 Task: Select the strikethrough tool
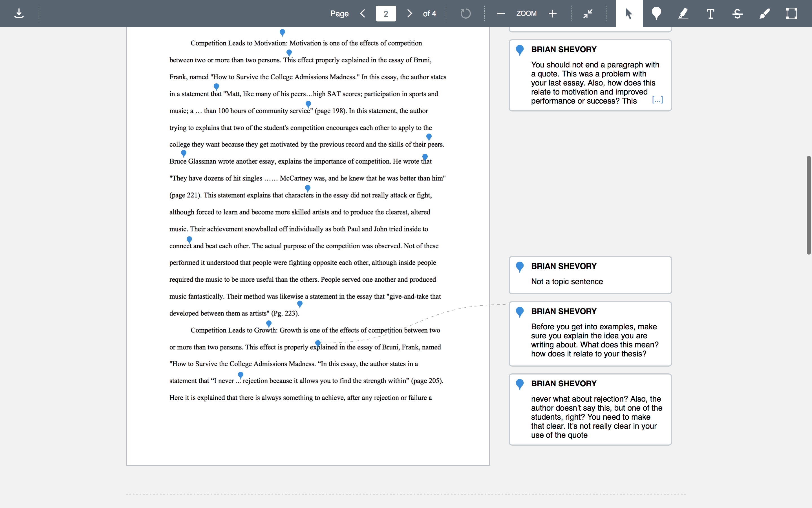tap(738, 14)
